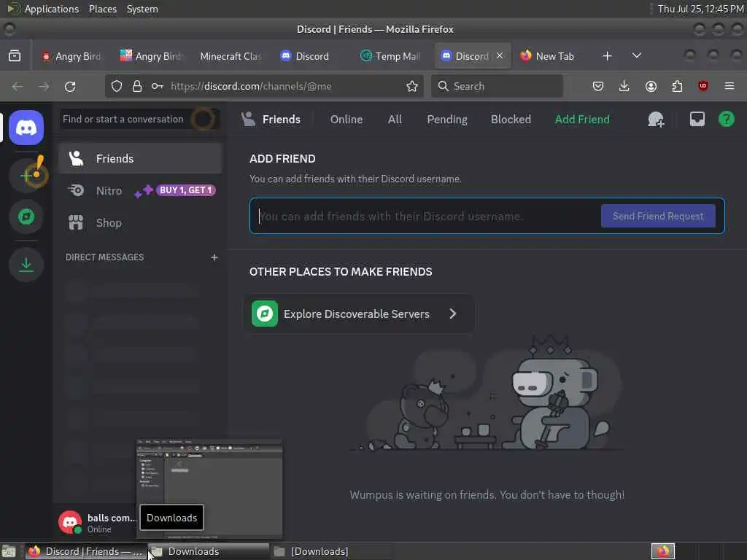Switch to the Blocked friends tab
747x560 pixels.
[x=511, y=120]
